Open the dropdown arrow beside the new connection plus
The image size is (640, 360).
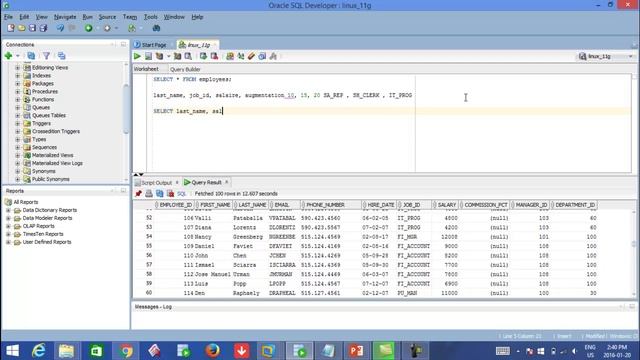18,56
